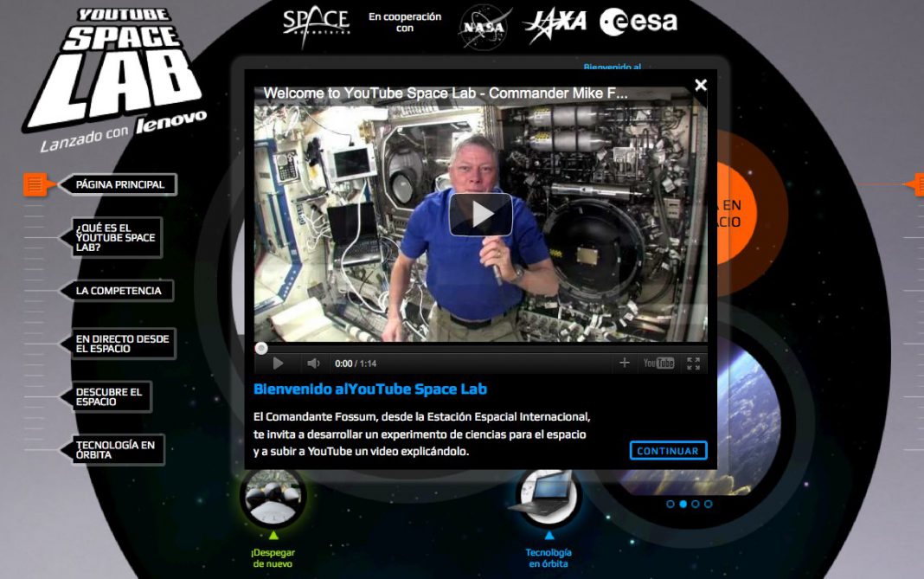924x579 pixels.
Task: Expand the video to fullscreen
Action: [x=693, y=363]
